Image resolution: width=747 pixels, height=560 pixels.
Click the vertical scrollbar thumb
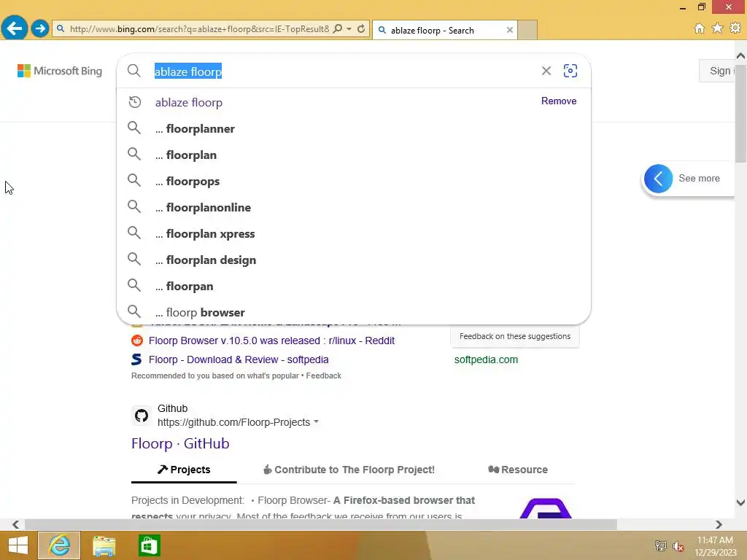(740, 114)
